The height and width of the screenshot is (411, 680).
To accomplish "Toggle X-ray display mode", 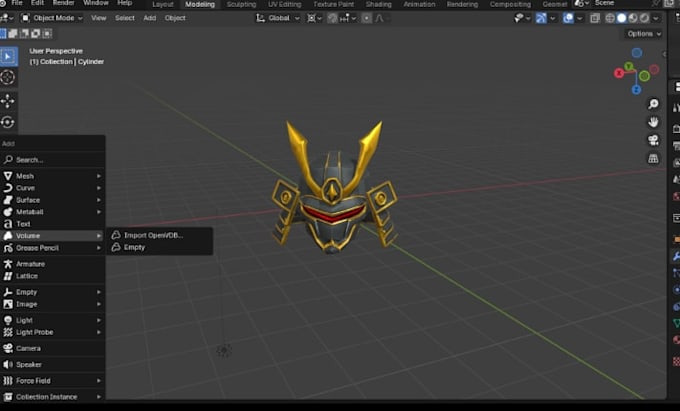I will pos(595,18).
